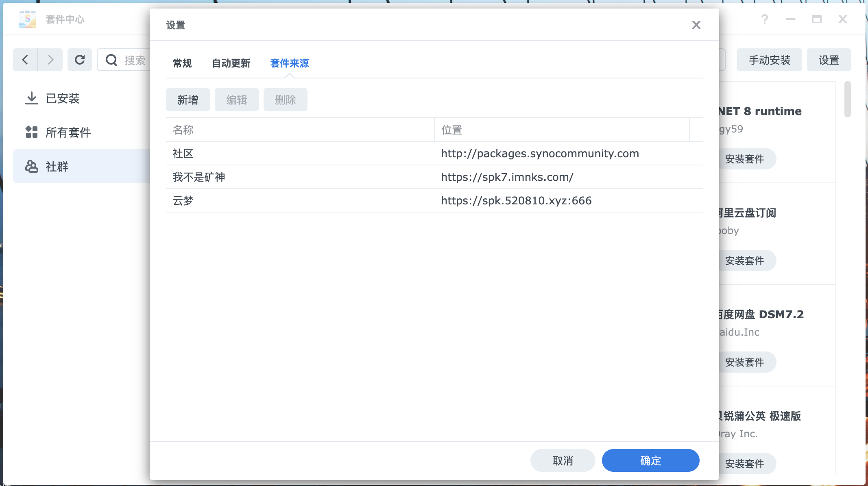Click the search magnifier icon
This screenshot has height=486, width=868.
[x=111, y=60]
